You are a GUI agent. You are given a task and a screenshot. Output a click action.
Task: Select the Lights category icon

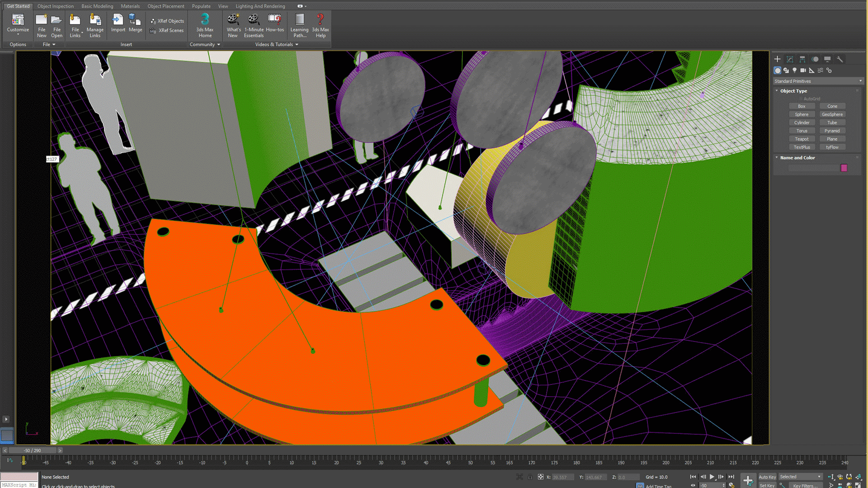click(x=794, y=70)
